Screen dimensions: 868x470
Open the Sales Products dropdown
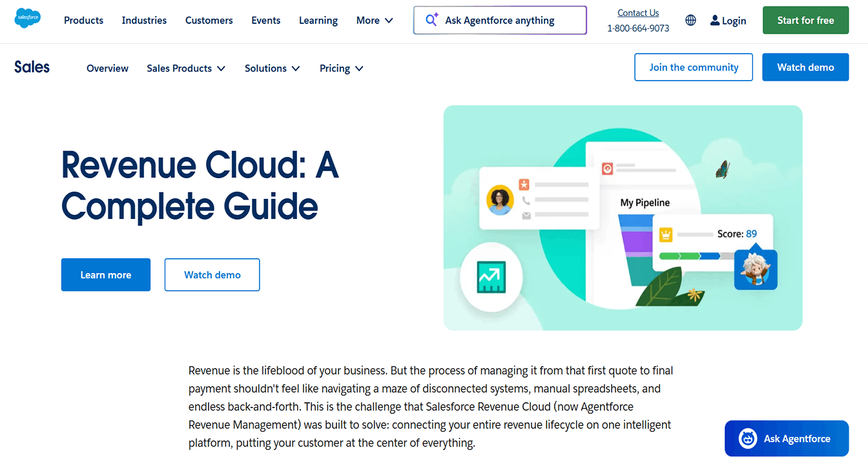coord(185,68)
